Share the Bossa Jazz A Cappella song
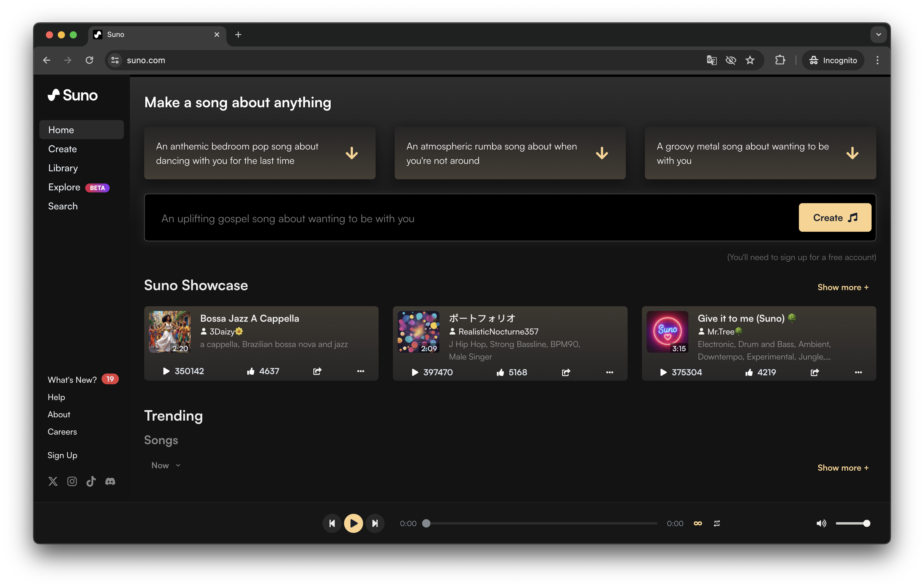 coord(317,371)
